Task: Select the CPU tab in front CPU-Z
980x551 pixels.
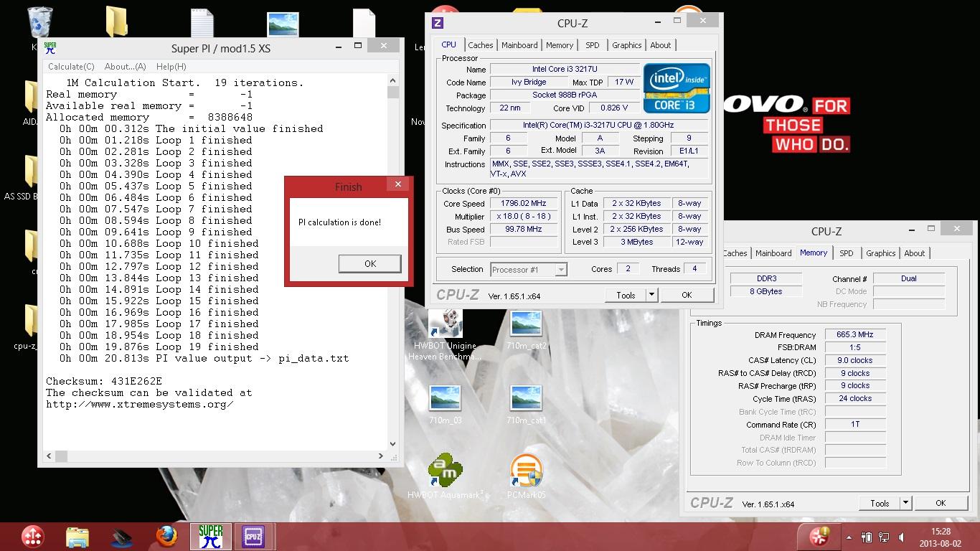Action: (448, 44)
